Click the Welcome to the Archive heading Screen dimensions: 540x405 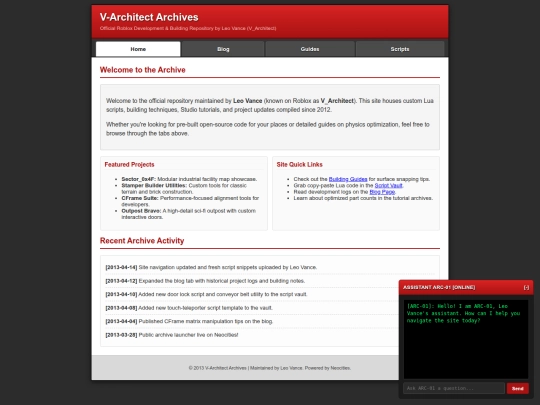(x=143, y=70)
